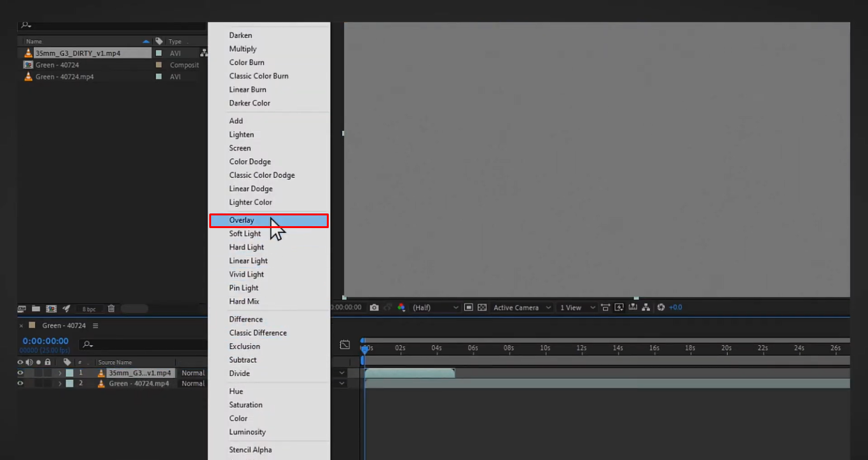
Task: Click the New Composition icon
Action: click(x=51, y=309)
